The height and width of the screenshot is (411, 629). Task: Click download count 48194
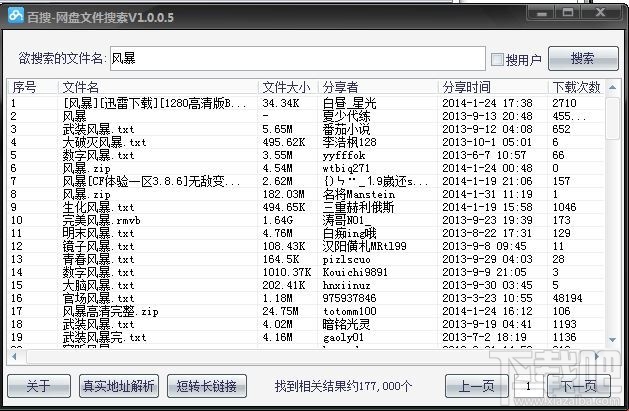568,298
